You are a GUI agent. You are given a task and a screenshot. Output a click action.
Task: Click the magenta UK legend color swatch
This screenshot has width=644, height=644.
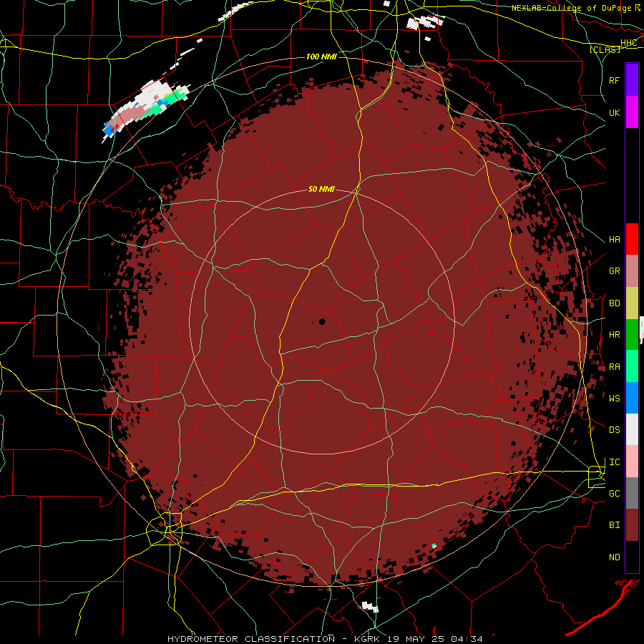(632, 112)
